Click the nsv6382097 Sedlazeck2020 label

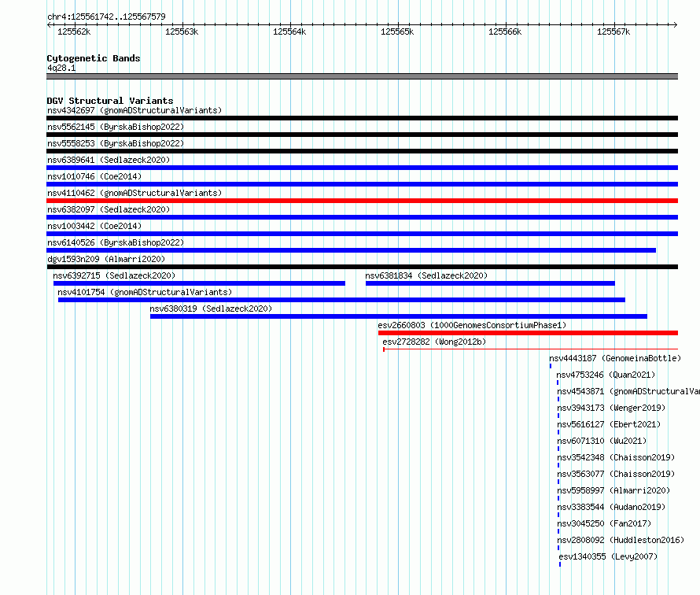pyautogui.click(x=109, y=209)
